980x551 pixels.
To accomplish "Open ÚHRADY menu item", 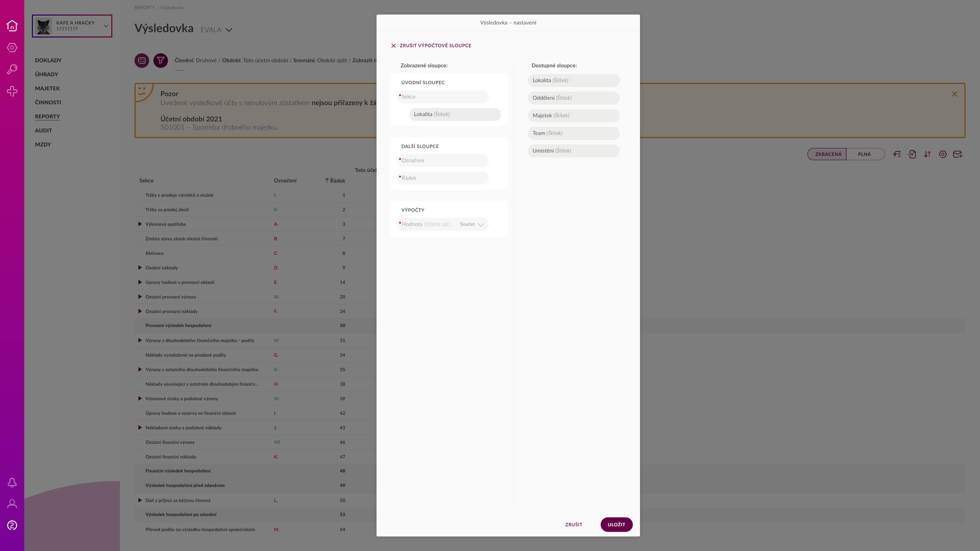I will (x=46, y=74).
